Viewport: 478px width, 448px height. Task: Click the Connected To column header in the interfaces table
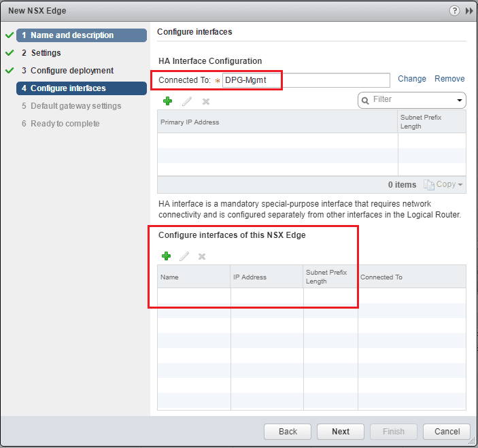412,277
